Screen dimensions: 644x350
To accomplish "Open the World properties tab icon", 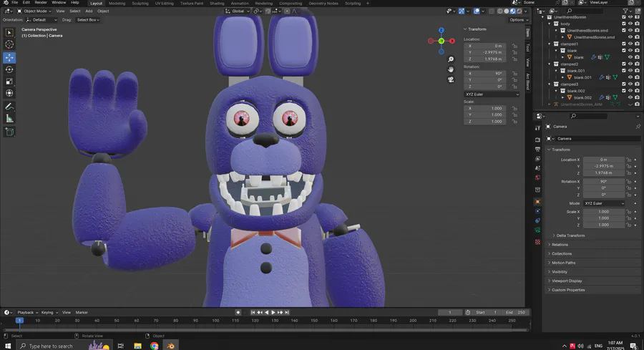I will point(537,178).
